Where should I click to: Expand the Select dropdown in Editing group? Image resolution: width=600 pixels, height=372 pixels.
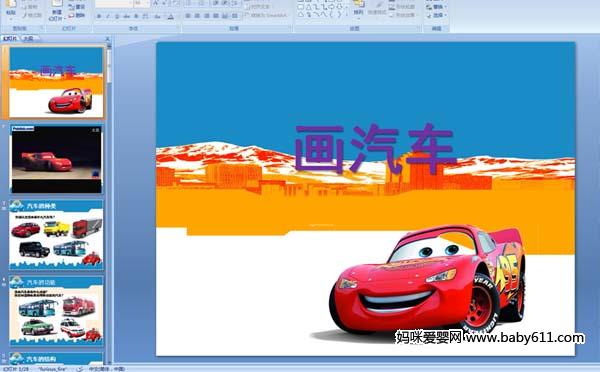[436, 15]
